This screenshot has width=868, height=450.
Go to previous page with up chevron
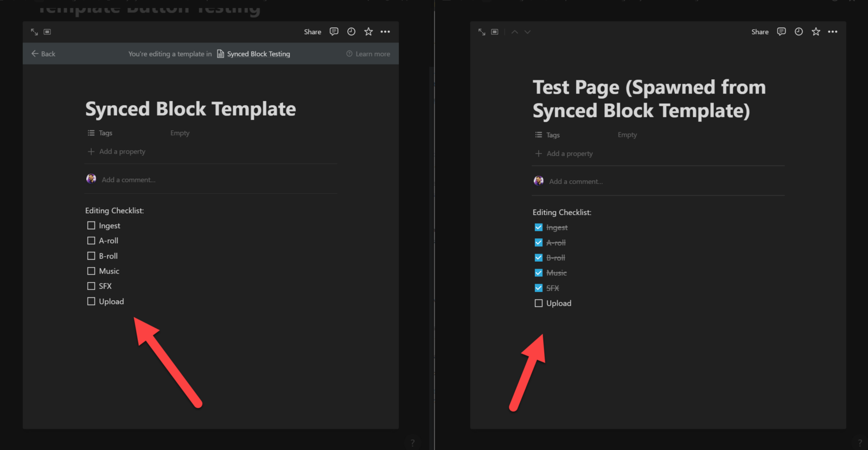click(x=515, y=32)
